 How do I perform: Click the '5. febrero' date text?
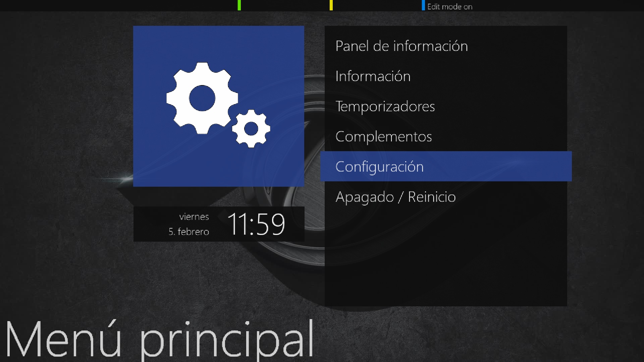pos(189,232)
